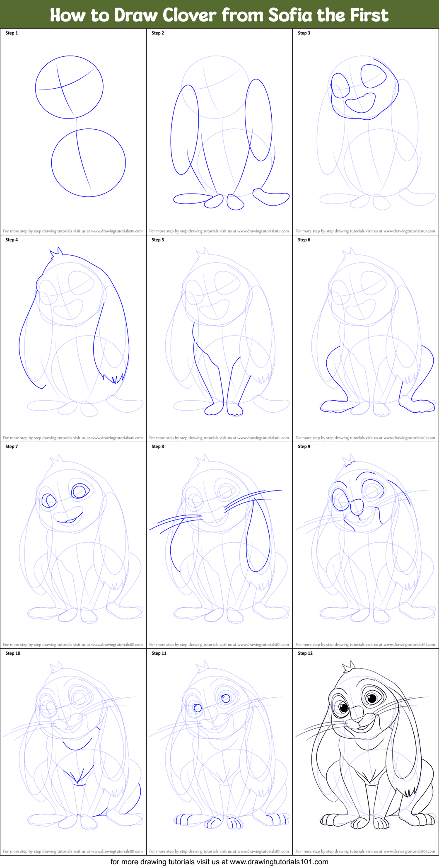
Task: Click the 'Step 12' label
Action: click(305, 653)
